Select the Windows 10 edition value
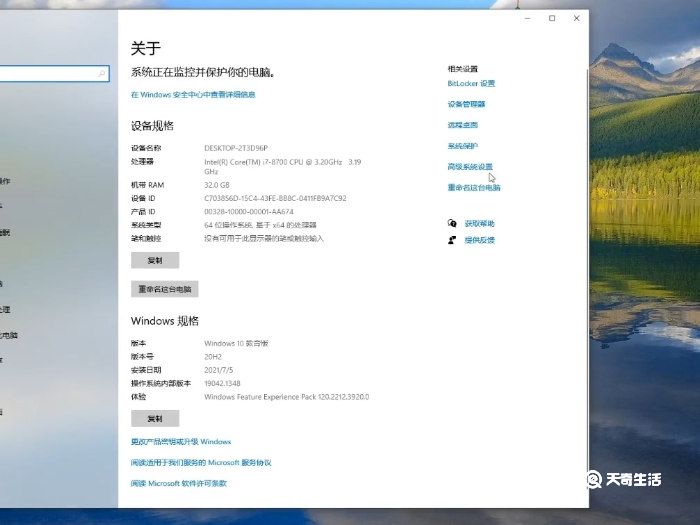700x525 pixels. point(236,343)
